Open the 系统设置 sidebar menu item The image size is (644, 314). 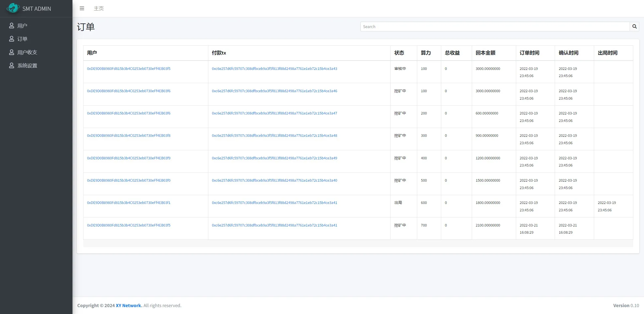click(x=27, y=65)
